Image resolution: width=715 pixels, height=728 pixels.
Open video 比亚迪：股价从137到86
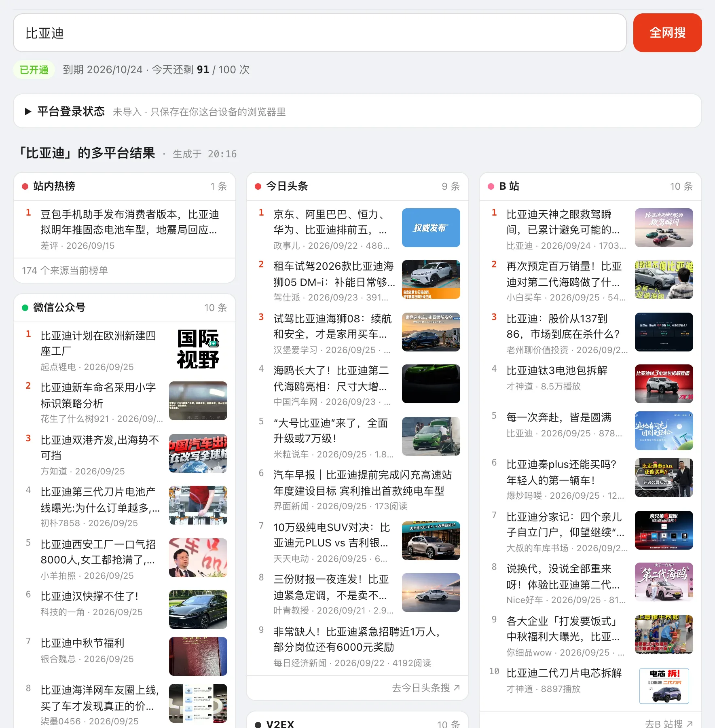click(x=563, y=326)
